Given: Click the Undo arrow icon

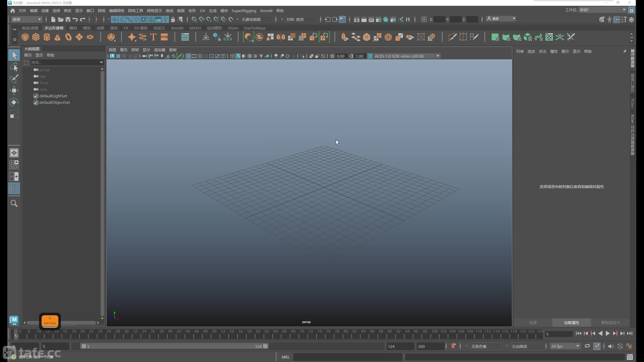Looking at the screenshot, I should [75, 19].
